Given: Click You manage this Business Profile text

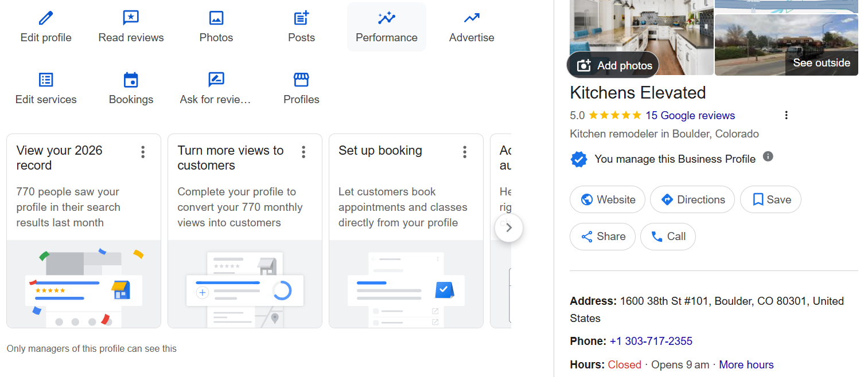Looking at the screenshot, I should [x=675, y=159].
